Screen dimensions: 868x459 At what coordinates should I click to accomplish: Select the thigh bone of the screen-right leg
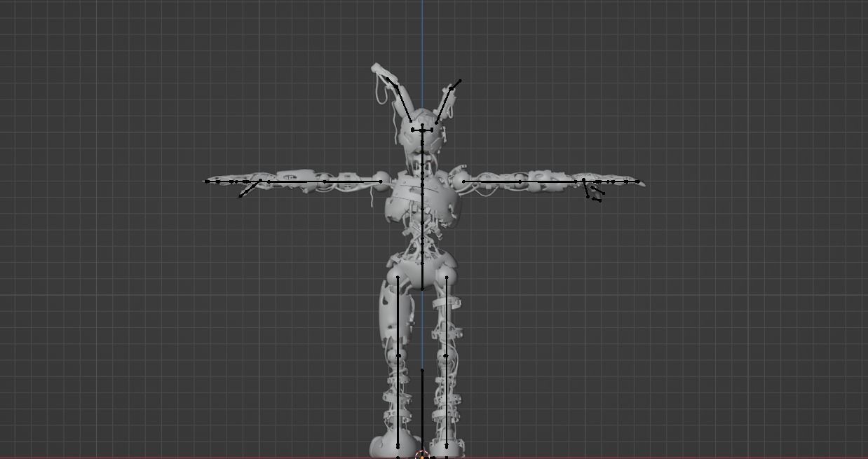pos(447,316)
